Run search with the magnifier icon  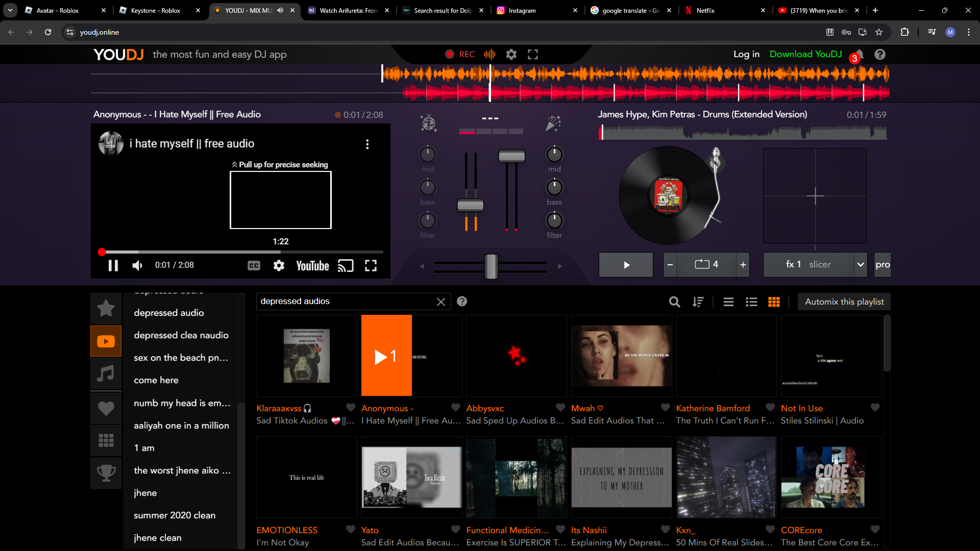(x=675, y=302)
